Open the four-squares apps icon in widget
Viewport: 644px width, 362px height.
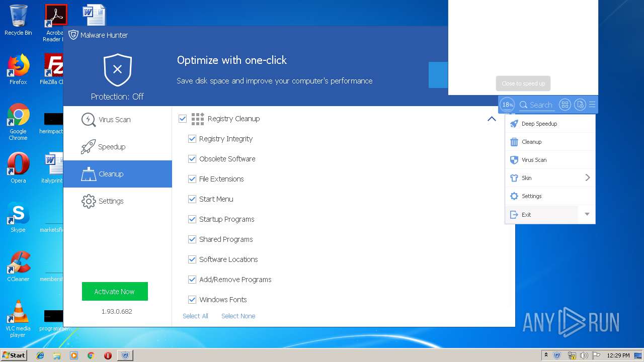tap(565, 105)
